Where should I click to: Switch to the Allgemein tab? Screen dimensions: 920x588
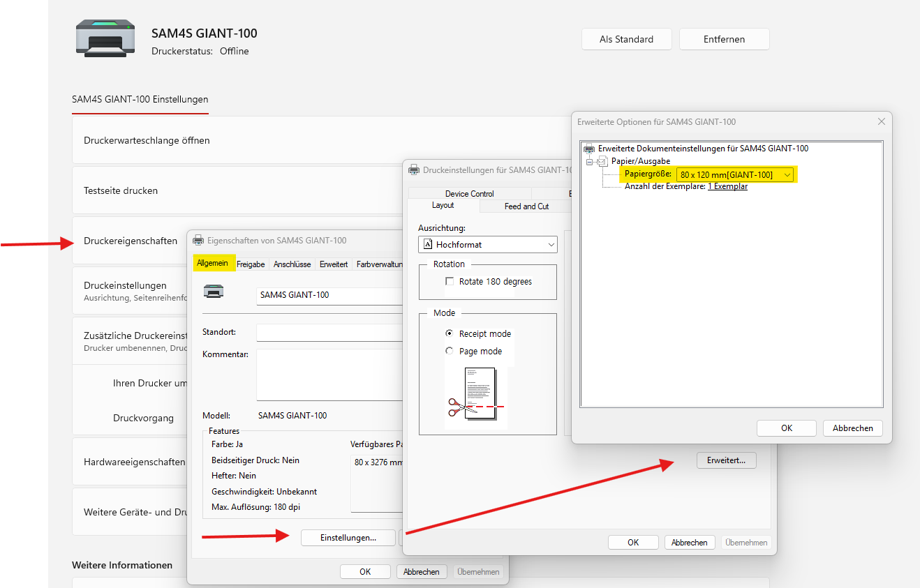point(212,263)
